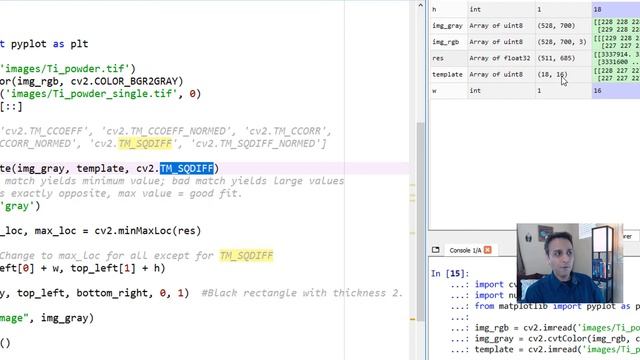Viewport: 640px width, 360px height.
Task: Click the value cell '18' for variable h
Action: click(616, 9)
